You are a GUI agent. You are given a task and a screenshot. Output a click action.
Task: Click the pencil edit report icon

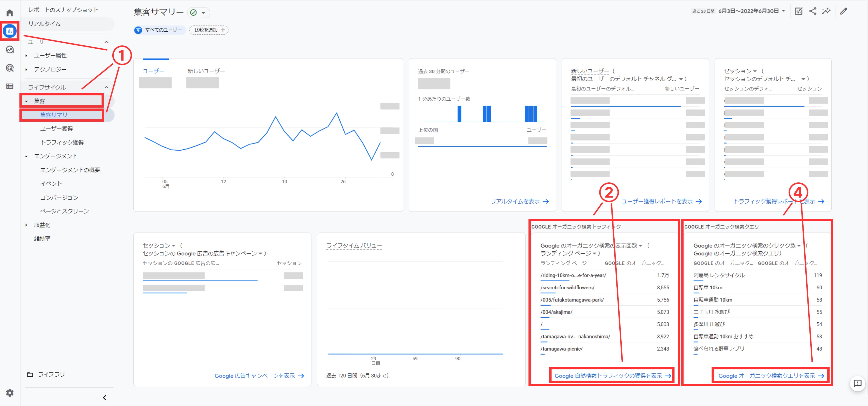(843, 11)
